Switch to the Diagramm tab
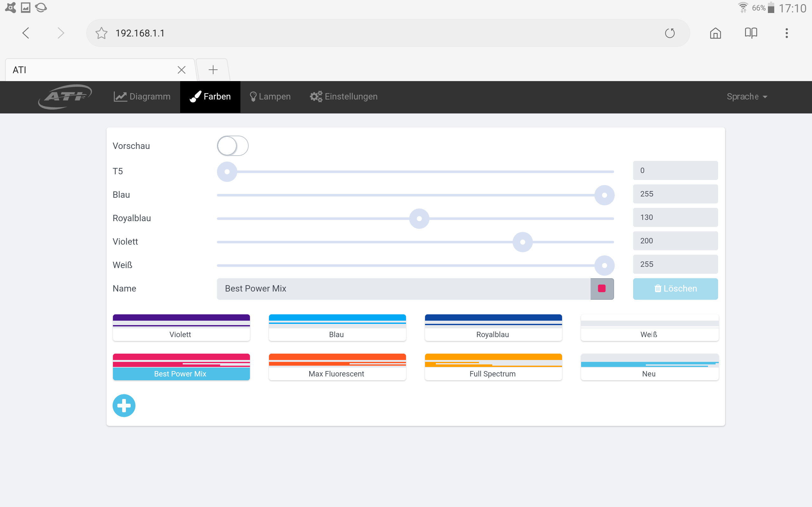Image resolution: width=812 pixels, height=507 pixels. click(x=142, y=97)
